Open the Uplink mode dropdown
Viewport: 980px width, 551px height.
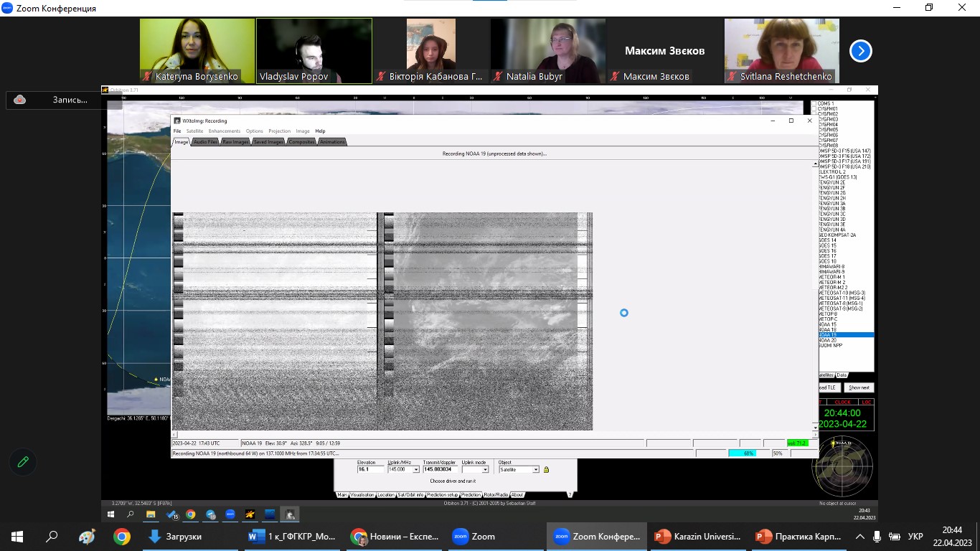tap(485, 470)
